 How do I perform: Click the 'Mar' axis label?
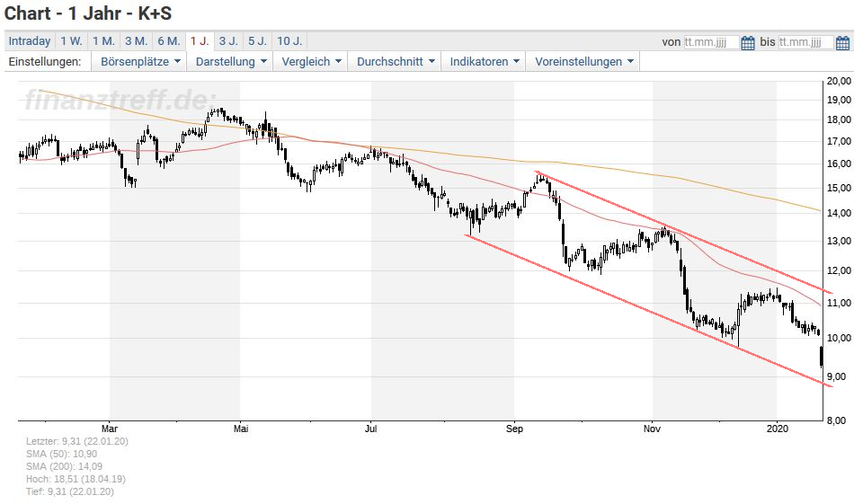click(110, 429)
